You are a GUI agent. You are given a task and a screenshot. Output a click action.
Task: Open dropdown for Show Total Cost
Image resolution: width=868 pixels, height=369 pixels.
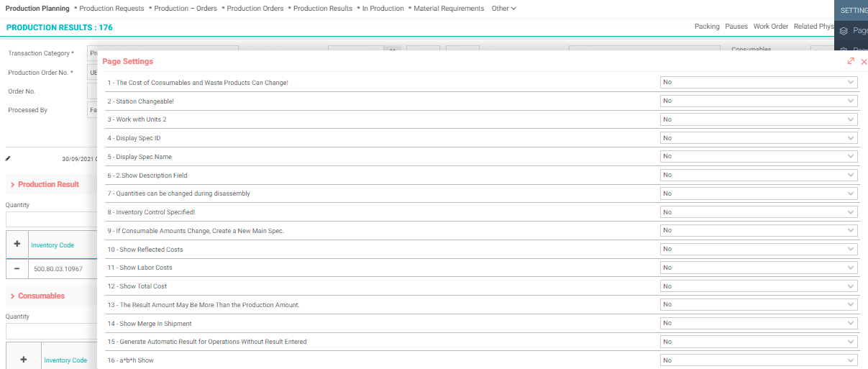[x=759, y=286]
